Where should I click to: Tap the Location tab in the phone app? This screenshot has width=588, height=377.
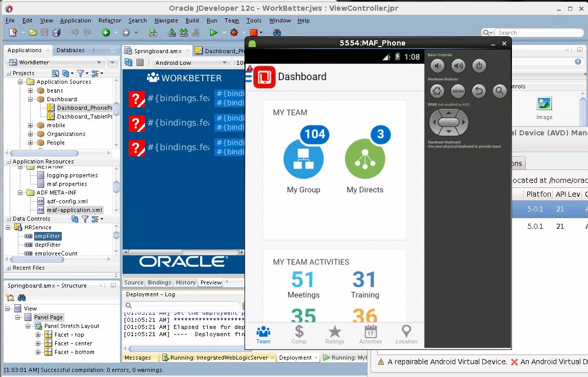pyautogui.click(x=406, y=334)
